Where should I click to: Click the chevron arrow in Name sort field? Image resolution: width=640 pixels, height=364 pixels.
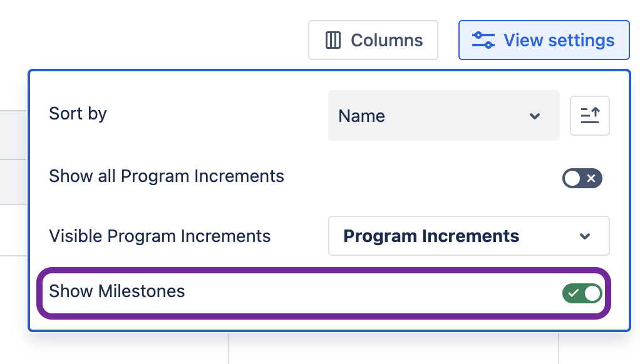coord(535,116)
